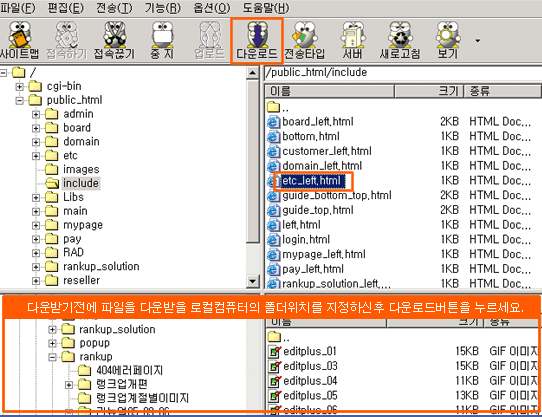Click the 다운로드 download icon
This screenshot has width=542, height=417.
click(x=257, y=40)
